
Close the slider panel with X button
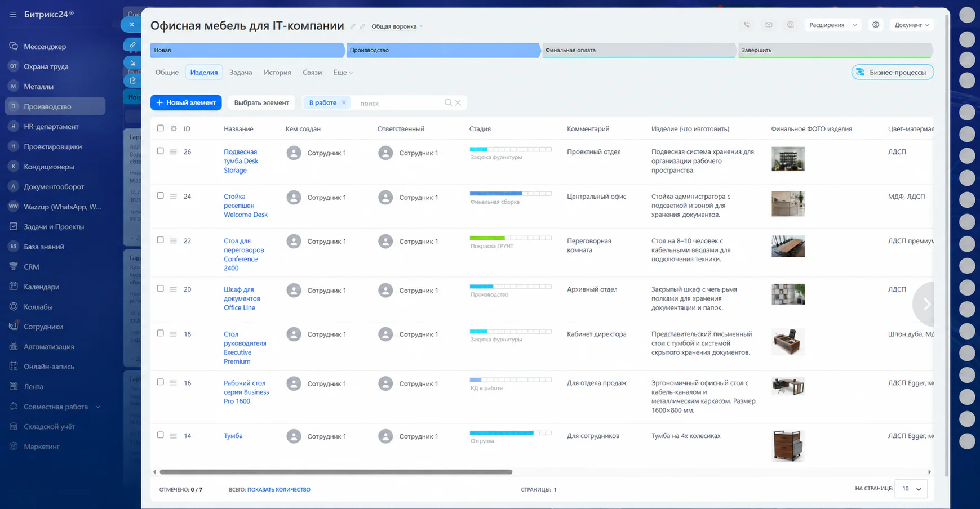pos(131,24)
